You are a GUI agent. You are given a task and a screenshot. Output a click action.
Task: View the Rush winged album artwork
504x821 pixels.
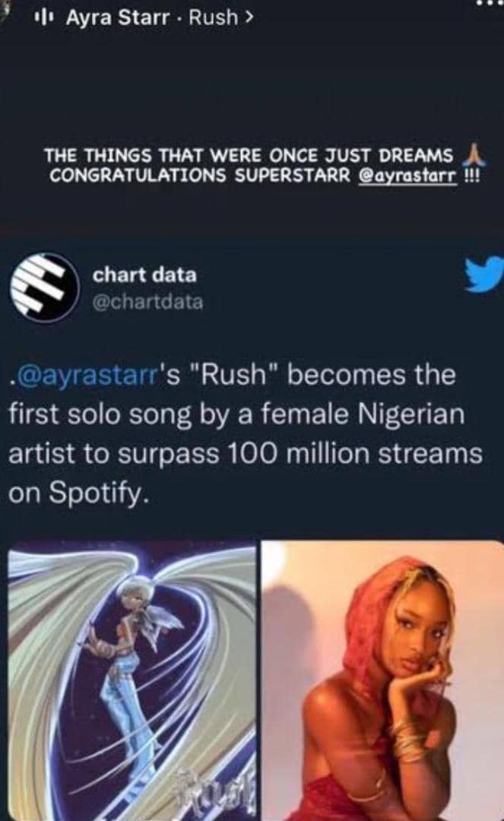[x=132, y=681]
